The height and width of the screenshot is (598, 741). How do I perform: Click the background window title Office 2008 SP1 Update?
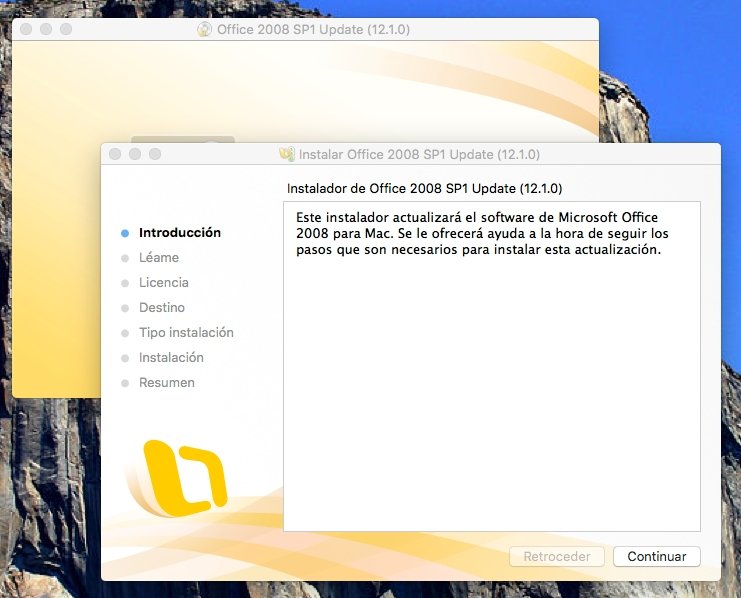313,30
